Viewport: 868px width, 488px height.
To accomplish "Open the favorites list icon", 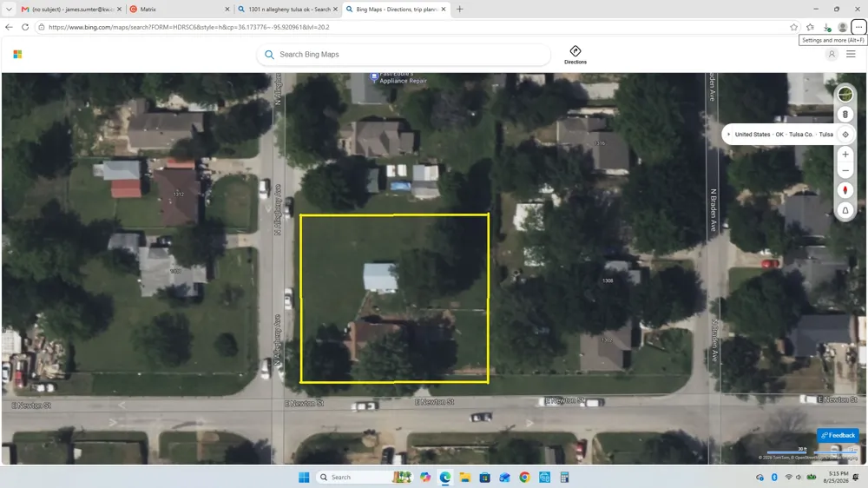I will (x=811, y=27).
